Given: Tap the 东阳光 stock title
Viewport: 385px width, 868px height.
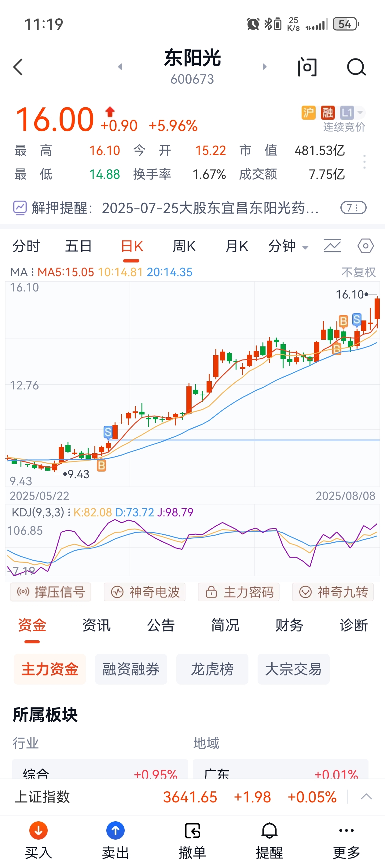Looking at the screenshot, I should pos(192,58).
